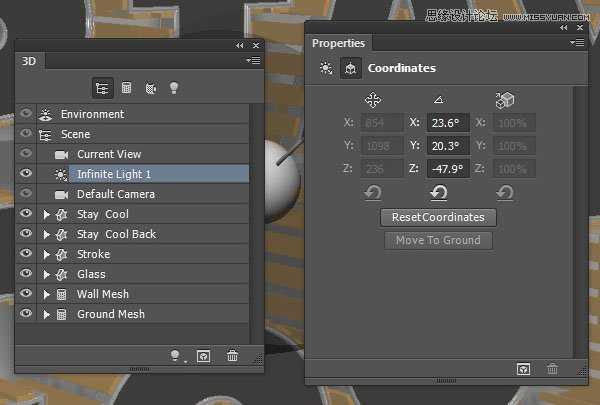Click render icon in 3D panel footer
The image size is (600, 405).
tap(203, 356)
